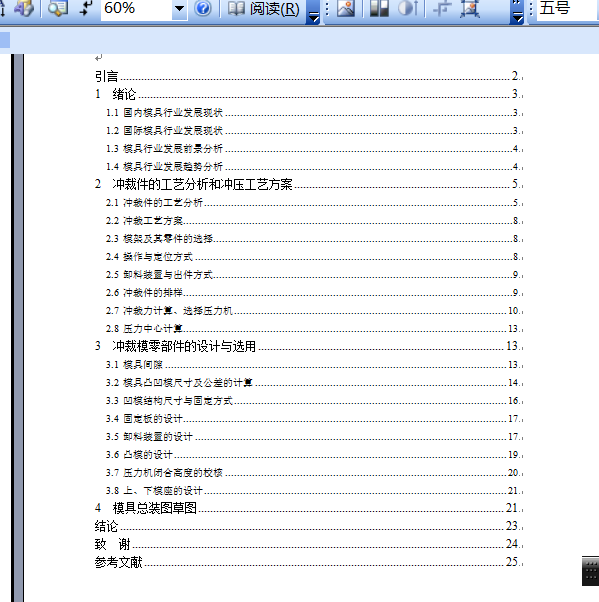This screenshot has height=602, width=599.
Task: Click '3 冲裁模零部件的设计与选用' heading
Action: pyautogui.click(x=309, y=346)
